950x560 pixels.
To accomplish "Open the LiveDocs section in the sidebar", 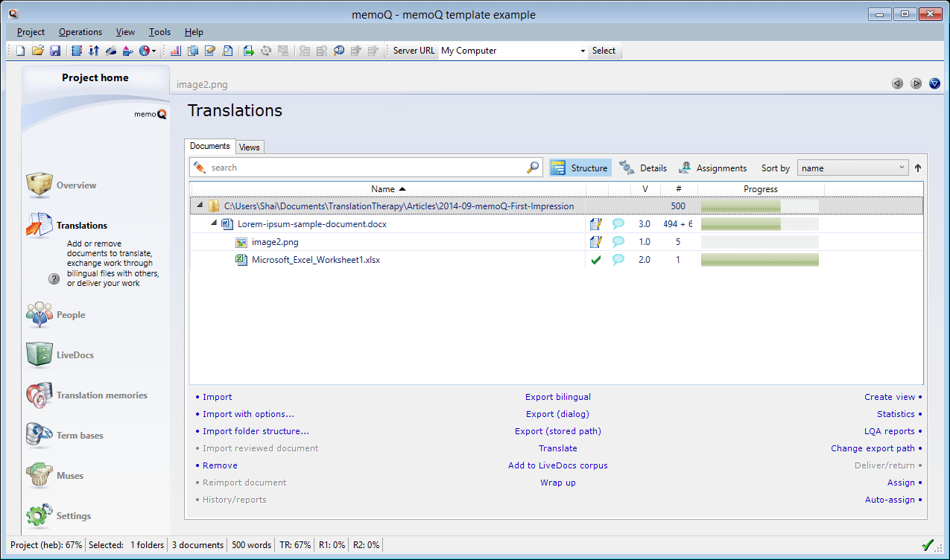I will tap(60, 355).
